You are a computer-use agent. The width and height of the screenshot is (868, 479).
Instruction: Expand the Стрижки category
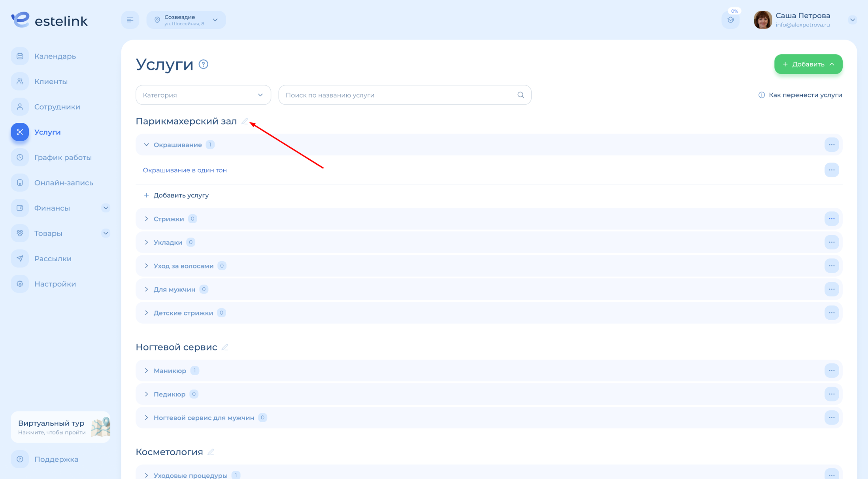click(x=146, y=219)
